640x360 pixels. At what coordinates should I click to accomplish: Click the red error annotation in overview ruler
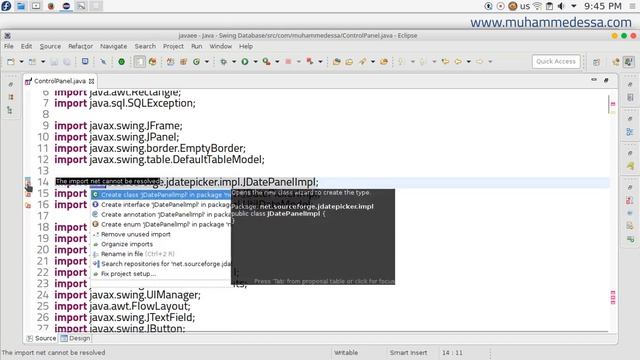(x=613, y=104)
